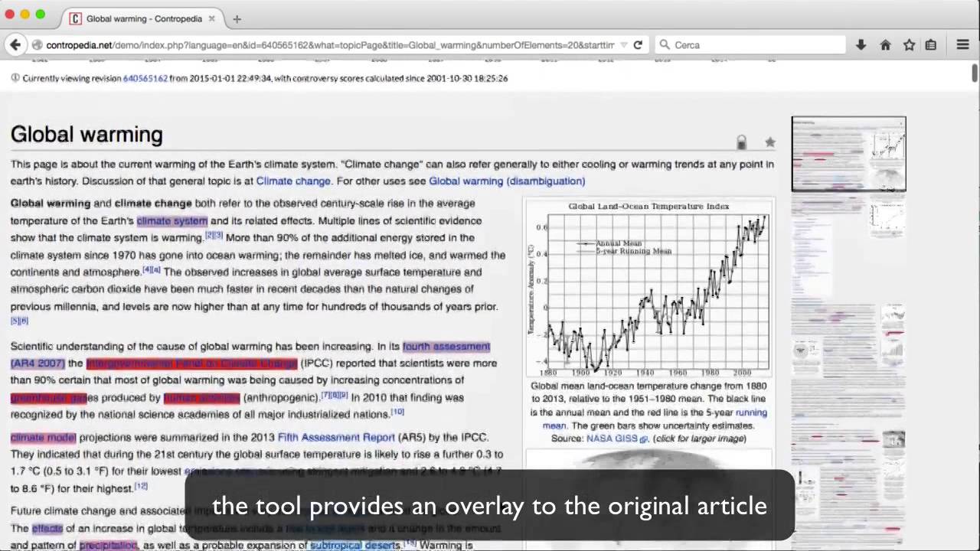980x551 pixels.
Task: Click the macOS green fullscreen button
Action: [x=40, y=15]
